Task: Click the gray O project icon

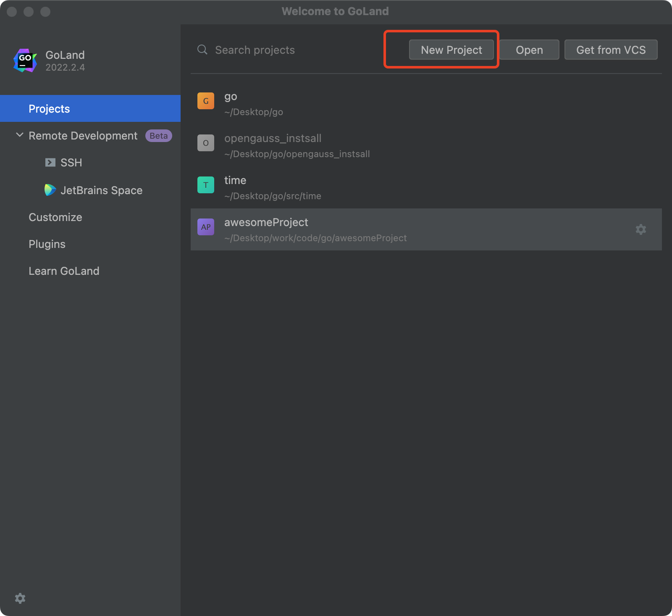Action: [206, 143]
